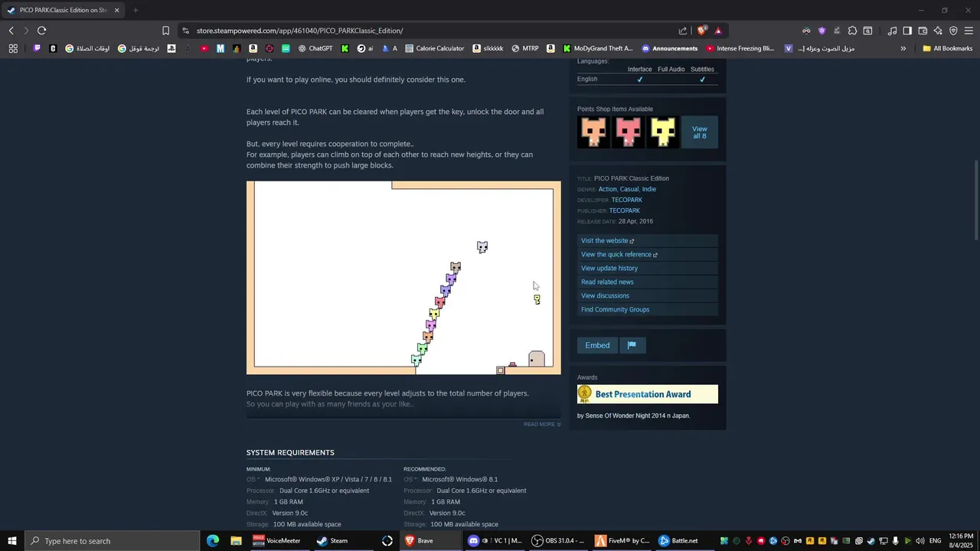Open the browser extensions puzzle icon
The height and width of the screenshot is (551, 980).
pyautogui.click(x=852, y=31)
